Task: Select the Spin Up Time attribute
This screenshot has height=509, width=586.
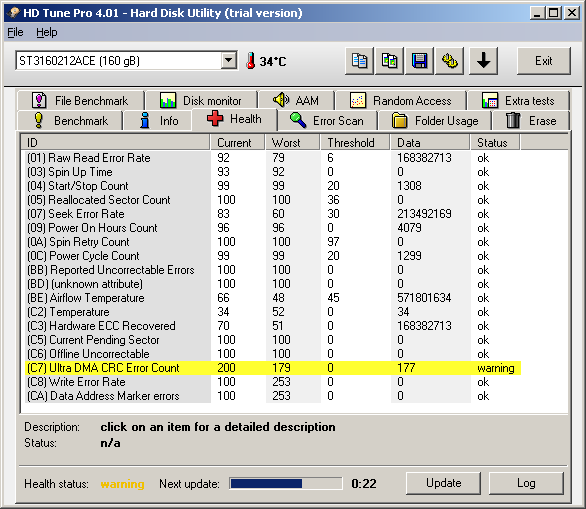Action: tap(273, 172)
